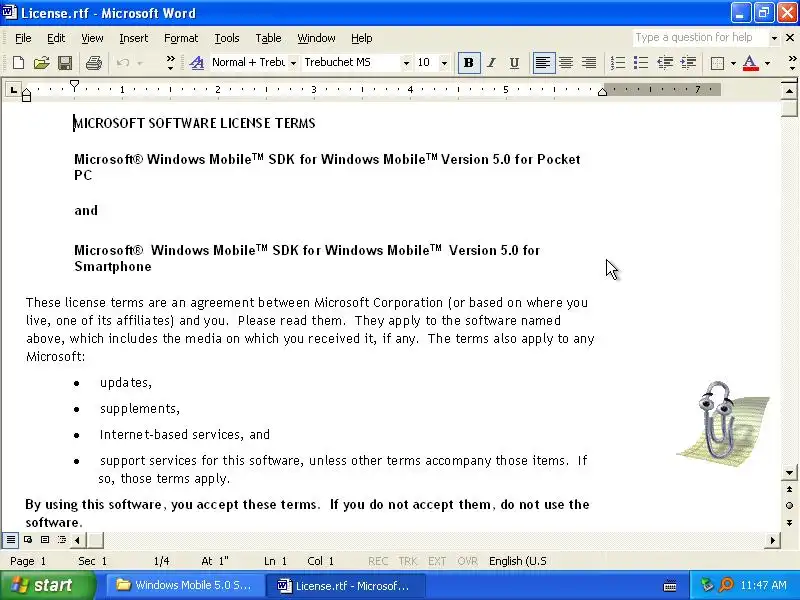The width and height of the screenshot is (800, 600).
Task: Click Select Browse Object circle button
Action: pyautogui.click(x=789, y=506)
